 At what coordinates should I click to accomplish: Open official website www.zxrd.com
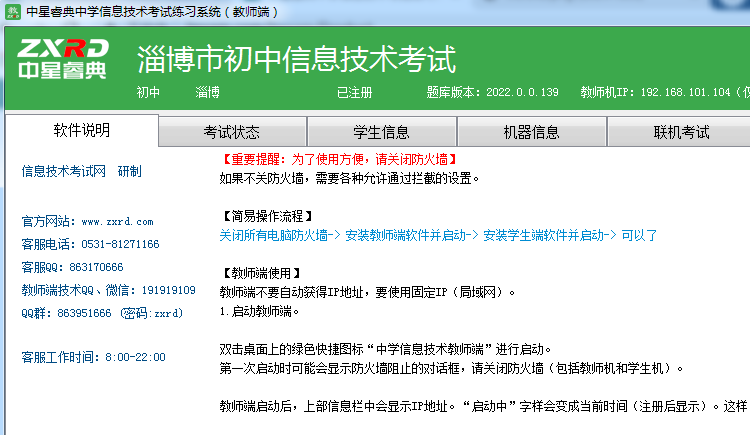[87, 221]
